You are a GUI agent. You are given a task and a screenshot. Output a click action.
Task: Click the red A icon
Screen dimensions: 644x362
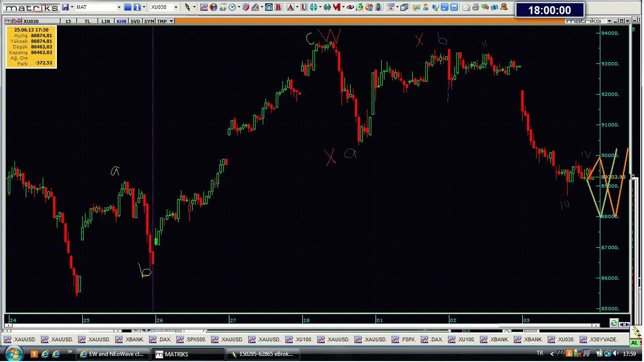(290, 7)
